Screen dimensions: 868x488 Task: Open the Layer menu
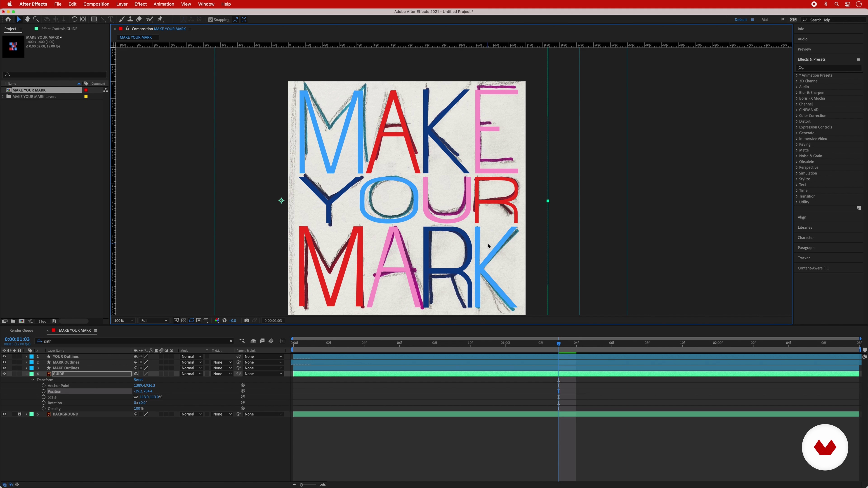[122, 4]
